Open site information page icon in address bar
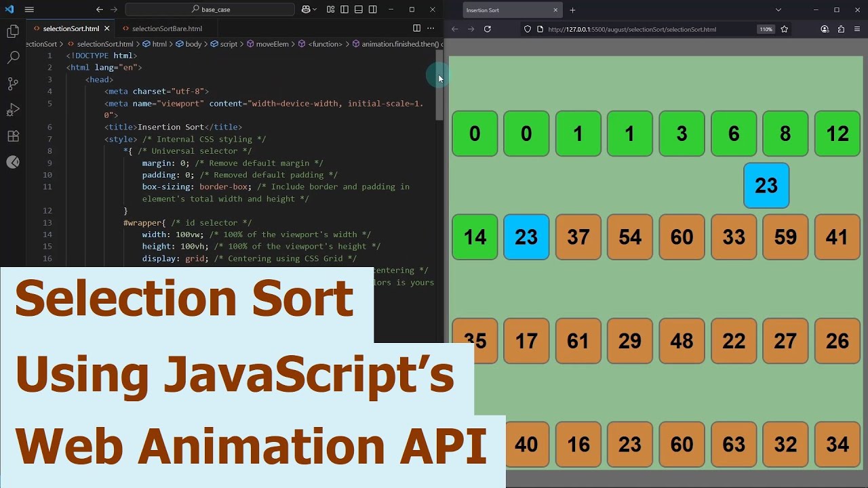The image size is (868, 488). coord(540,29)
